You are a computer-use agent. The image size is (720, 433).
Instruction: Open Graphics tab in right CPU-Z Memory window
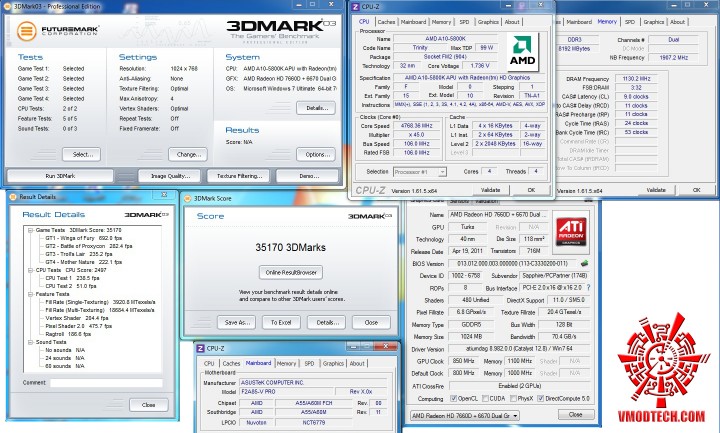[653, 22]
